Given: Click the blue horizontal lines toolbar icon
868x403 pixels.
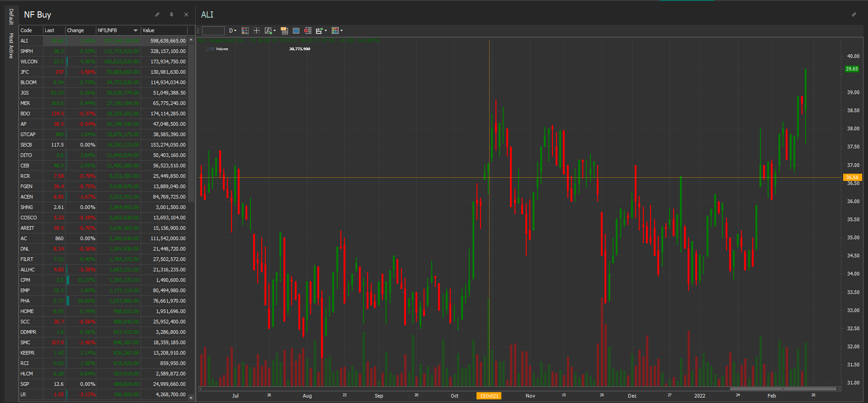Looking at the screenshot, I should point(296,31).
